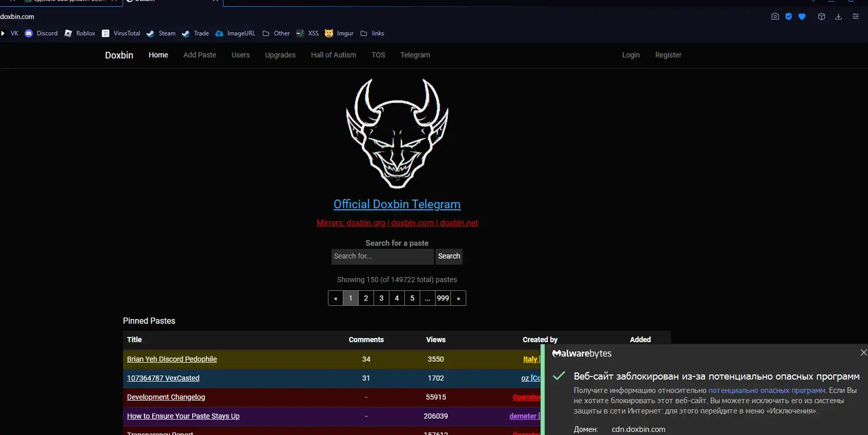Click the 206039 views cell

tap(436, 416)
